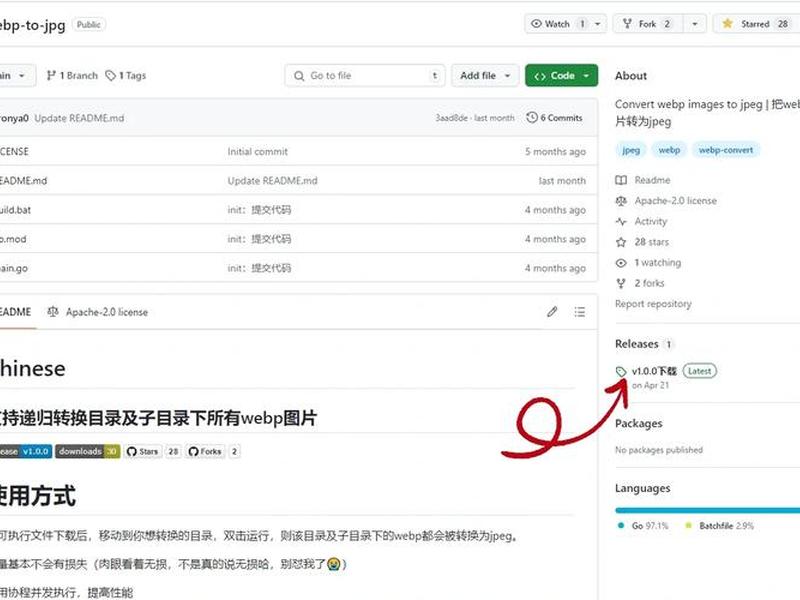Viewport: 800px width, 600px height.
Task: Click Report repository
Action: (654, 304)
